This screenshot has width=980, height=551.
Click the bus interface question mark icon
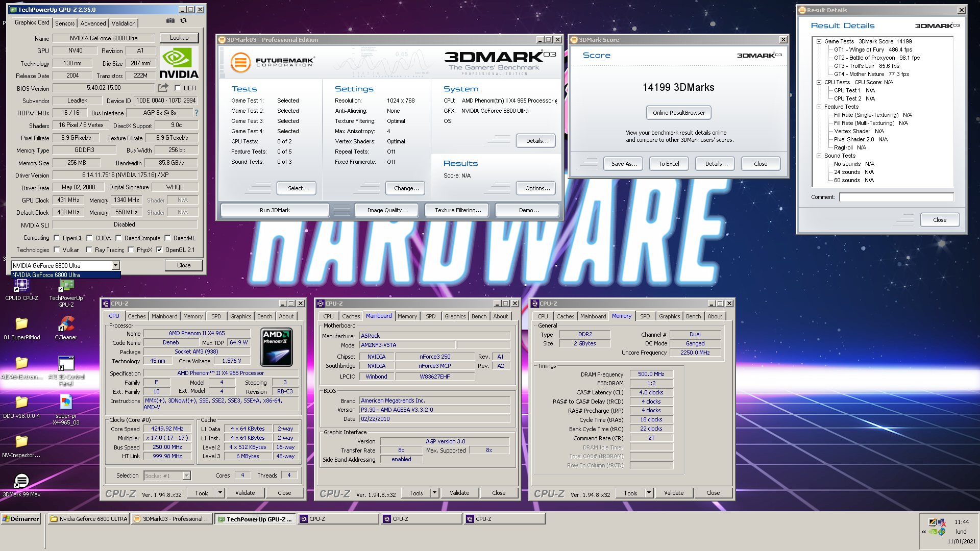click(x=197, y=113)
